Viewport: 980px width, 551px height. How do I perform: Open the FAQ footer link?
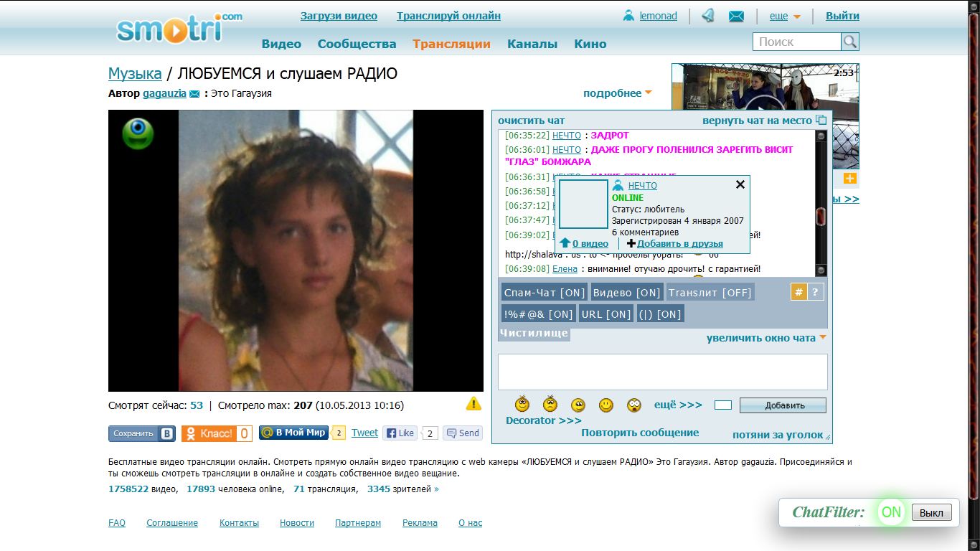(x=117, y=523)
